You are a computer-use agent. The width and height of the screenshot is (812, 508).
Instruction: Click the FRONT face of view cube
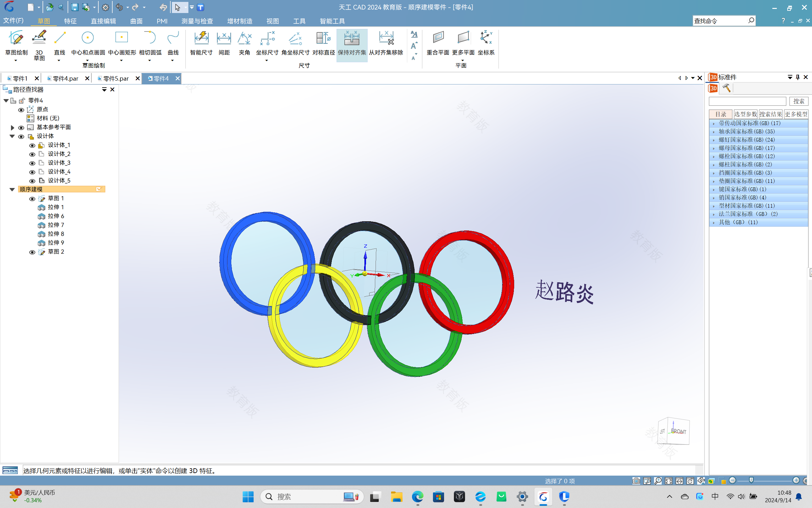click(x=679, y=431)
